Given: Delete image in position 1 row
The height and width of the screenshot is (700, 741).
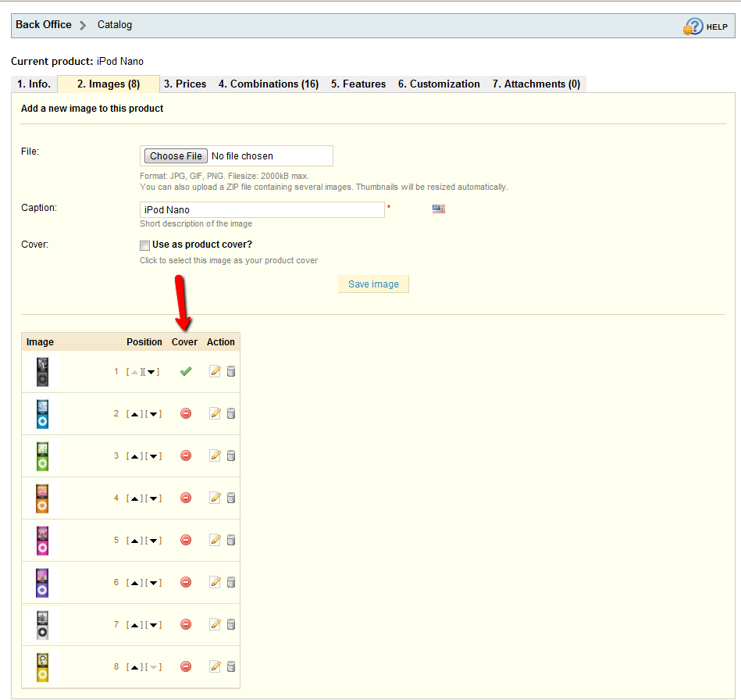Looking at the screenshot, I should point(231,371).
